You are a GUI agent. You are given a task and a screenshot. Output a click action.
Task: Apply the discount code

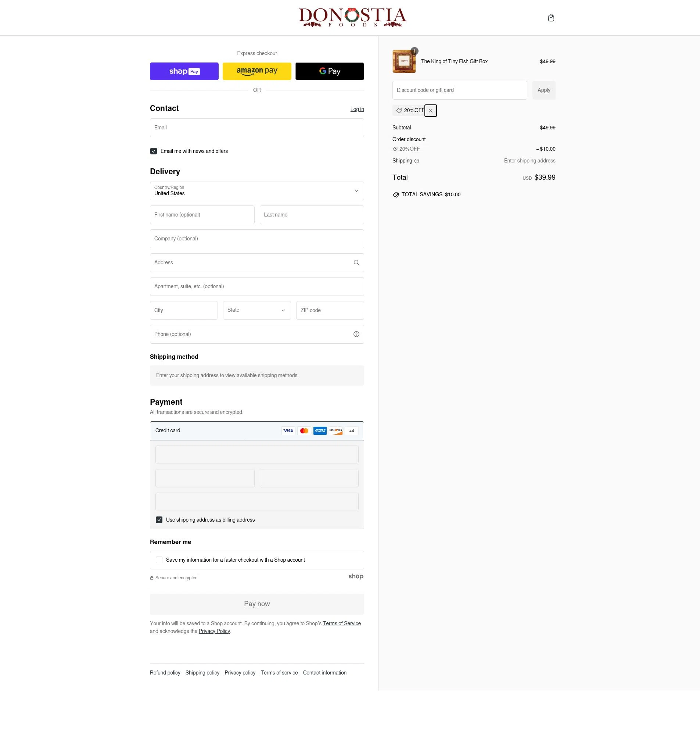[x=543, y=90]
